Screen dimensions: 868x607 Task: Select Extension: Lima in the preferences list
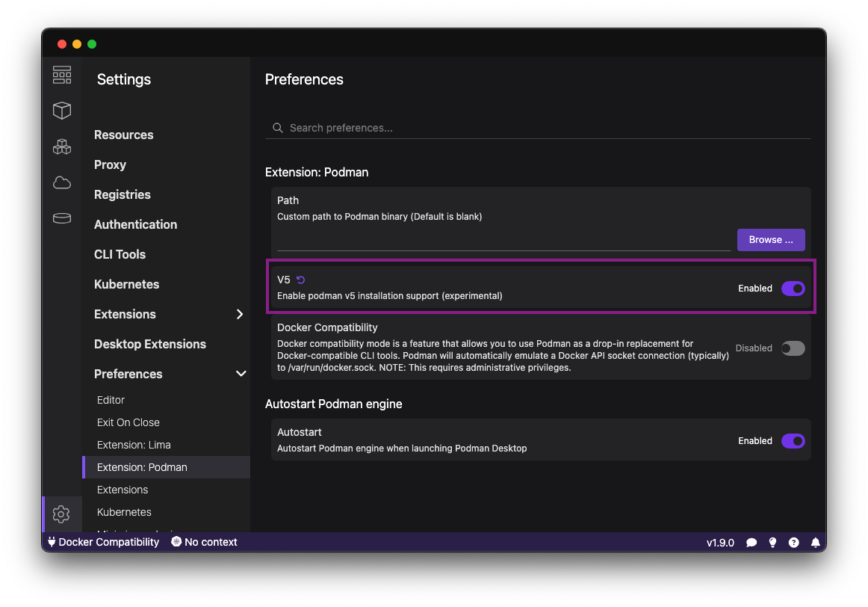[x=134, y=445]
